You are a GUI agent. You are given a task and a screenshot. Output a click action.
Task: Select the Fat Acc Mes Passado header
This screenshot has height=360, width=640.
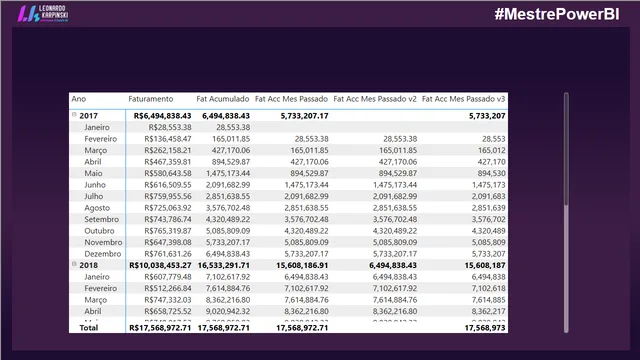(291, 99)
